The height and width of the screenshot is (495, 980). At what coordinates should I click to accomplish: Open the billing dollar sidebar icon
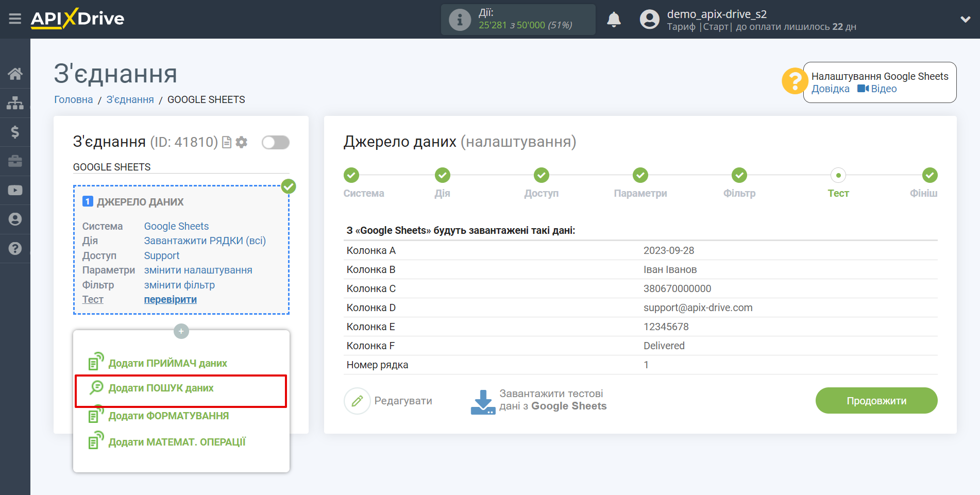[x=15, y=132]
